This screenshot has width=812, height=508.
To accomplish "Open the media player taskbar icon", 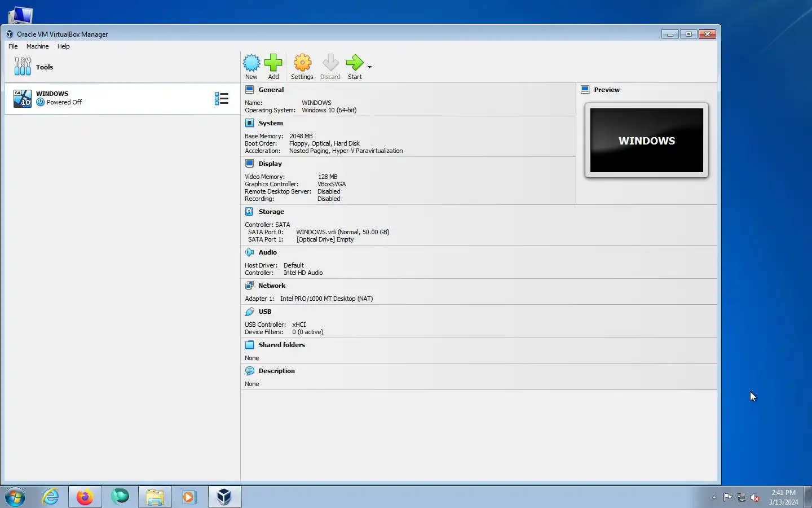I will click(189, 497).
